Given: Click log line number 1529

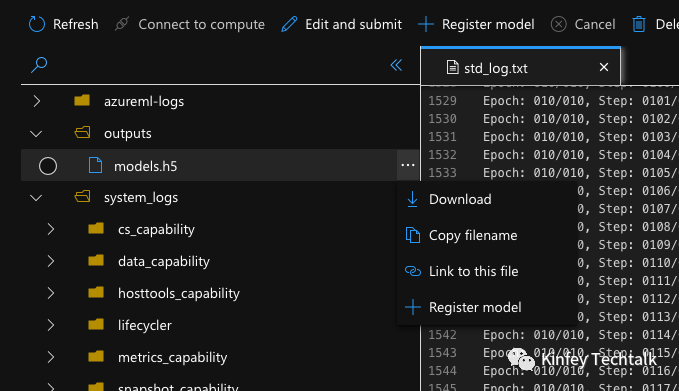Looking at the screenshot, I should click(443, 101).
